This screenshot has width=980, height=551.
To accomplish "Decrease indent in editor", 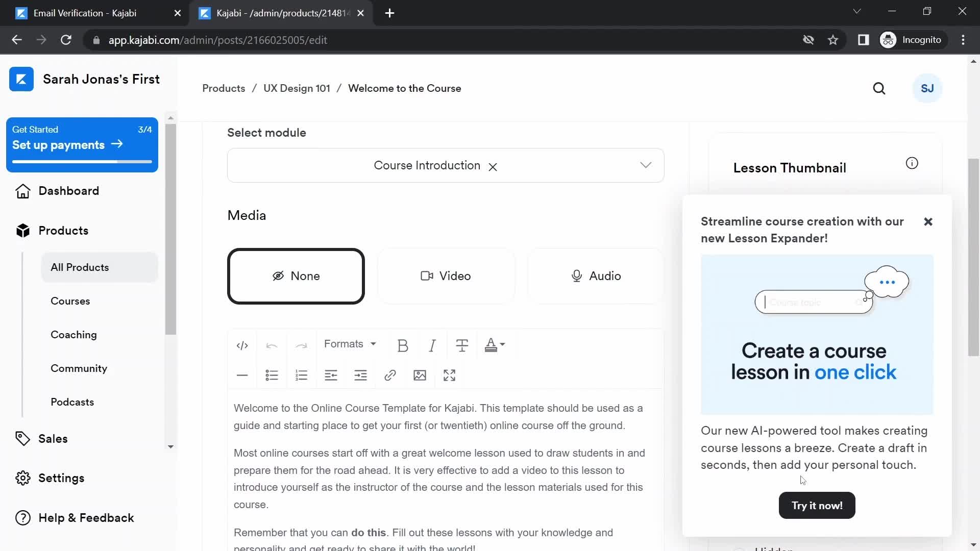I will (x=331, y=375).
